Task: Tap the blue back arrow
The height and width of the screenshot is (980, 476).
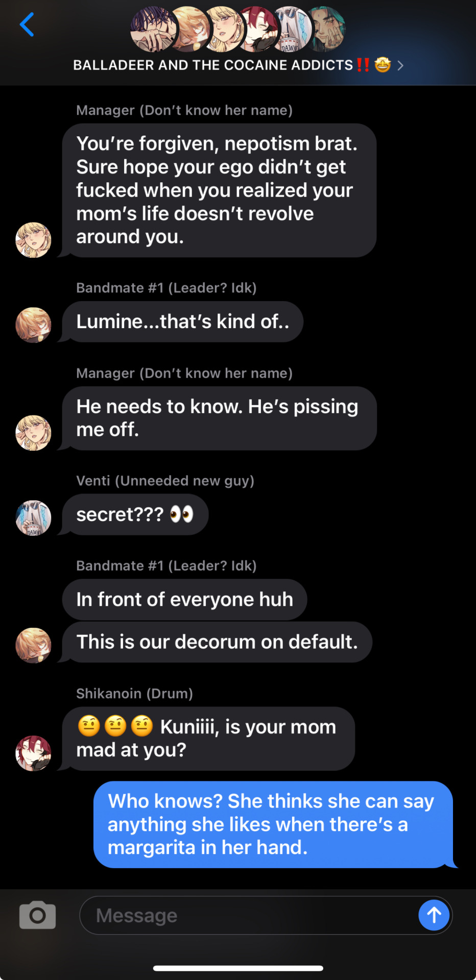Action: point(27,24)
